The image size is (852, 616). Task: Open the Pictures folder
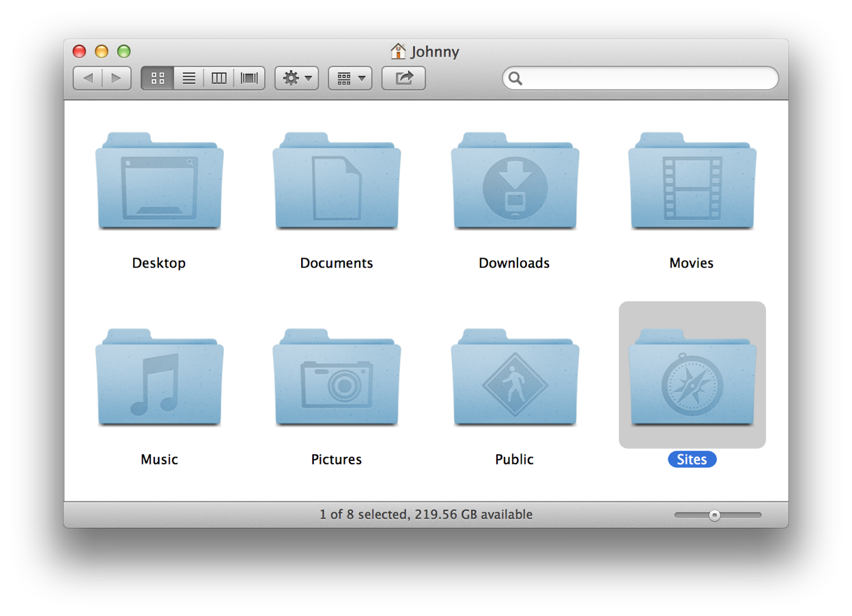(337, 377)
